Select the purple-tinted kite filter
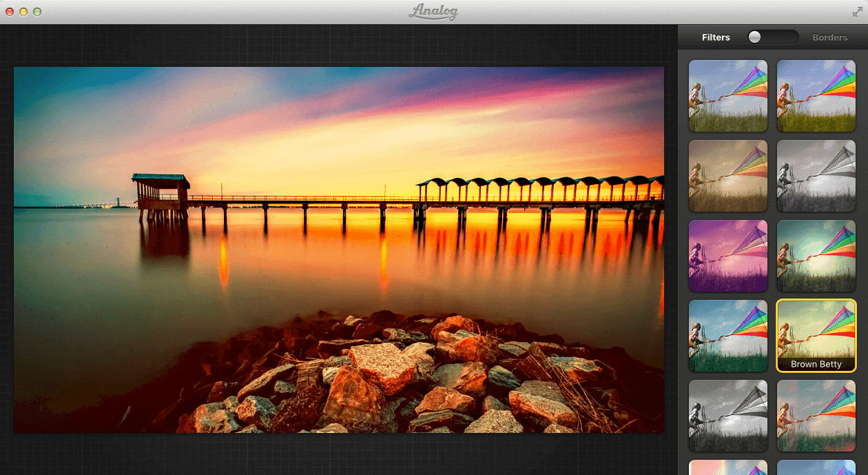Screen dimensions: 868x475 [728, 256]
